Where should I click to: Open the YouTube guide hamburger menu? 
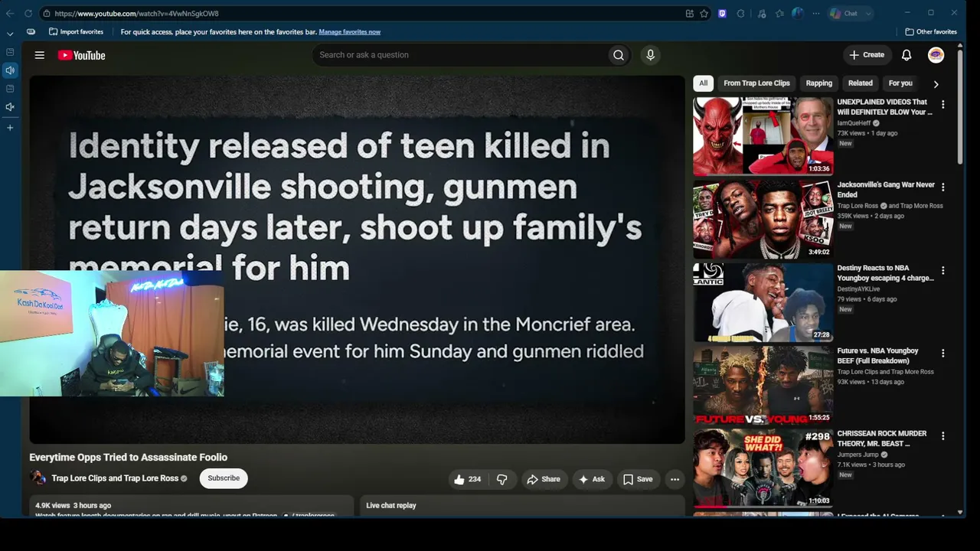(x=40, y=55)
